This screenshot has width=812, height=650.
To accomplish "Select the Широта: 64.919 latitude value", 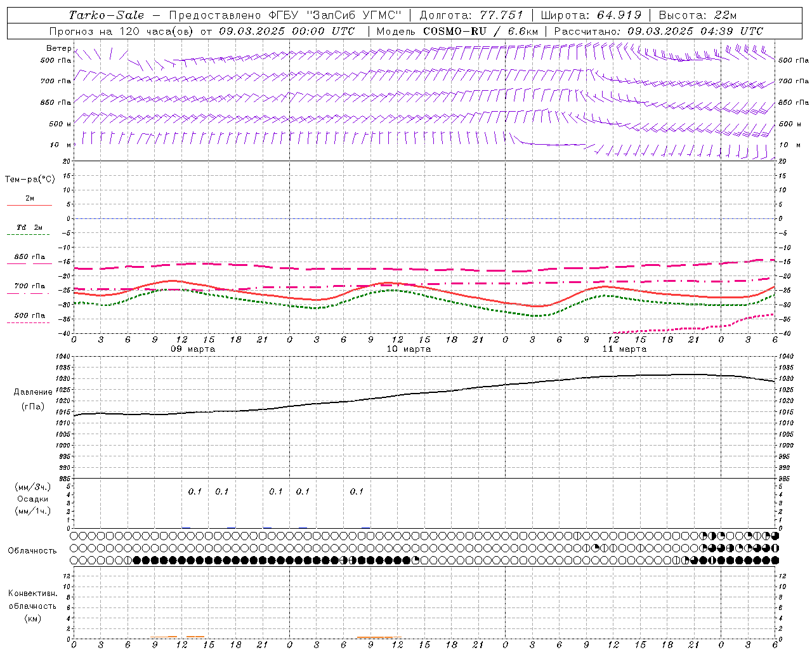I will click(x=591, y=15).
